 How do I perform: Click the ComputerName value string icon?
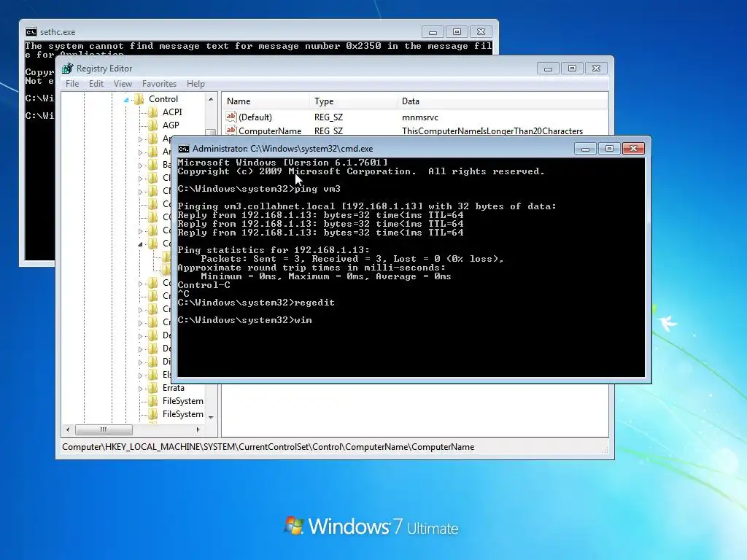[x=231, y=131]
